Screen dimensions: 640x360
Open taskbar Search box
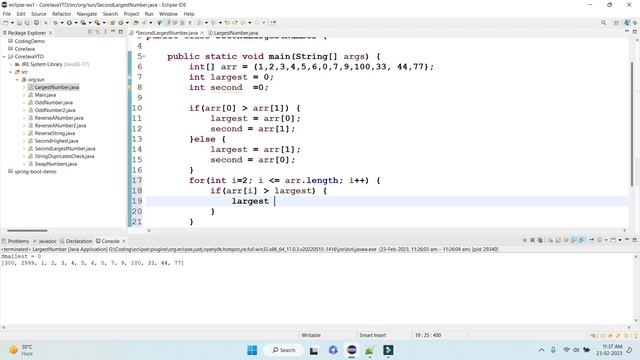pos(283,350)
